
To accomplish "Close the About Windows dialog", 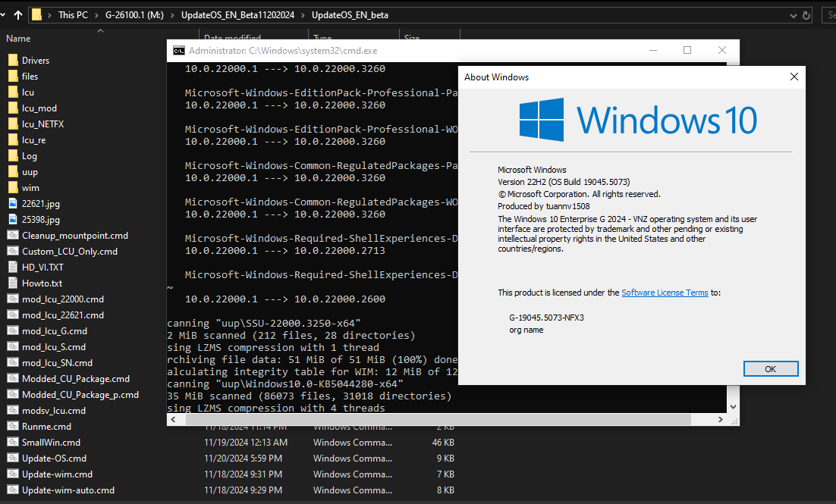I will [794, 77].
